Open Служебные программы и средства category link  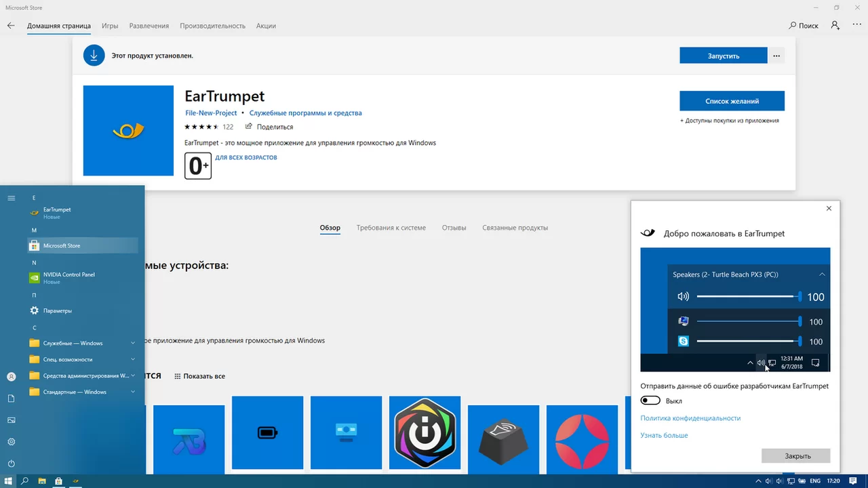[306, 113]
